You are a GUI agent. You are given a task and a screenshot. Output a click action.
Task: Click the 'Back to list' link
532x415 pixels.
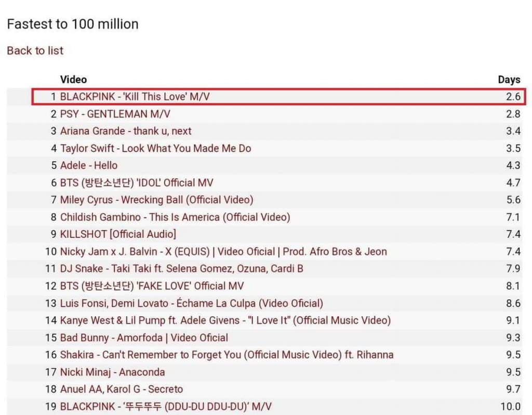click(x=35, y=50)
